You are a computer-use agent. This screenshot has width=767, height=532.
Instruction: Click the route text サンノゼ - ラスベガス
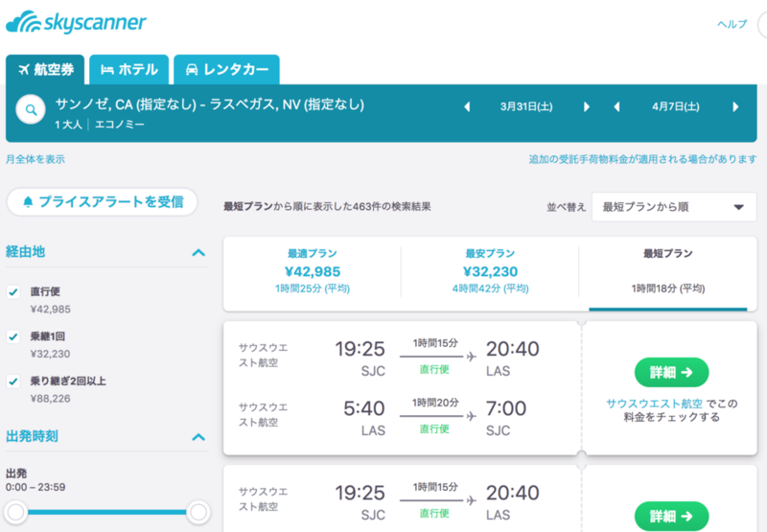tap(210, 104)
